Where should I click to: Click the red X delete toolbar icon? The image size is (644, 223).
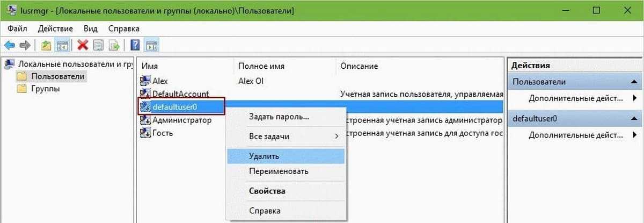click(x=83, y=45)
